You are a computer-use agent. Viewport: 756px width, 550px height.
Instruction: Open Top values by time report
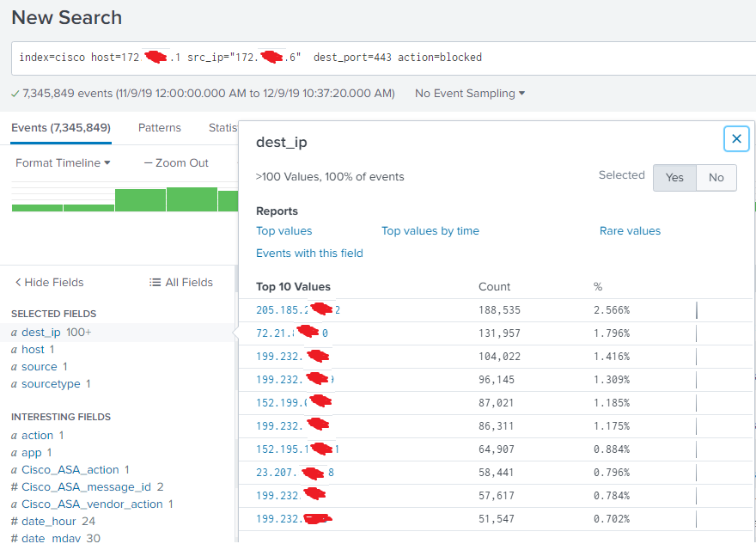tap(430, 230)
